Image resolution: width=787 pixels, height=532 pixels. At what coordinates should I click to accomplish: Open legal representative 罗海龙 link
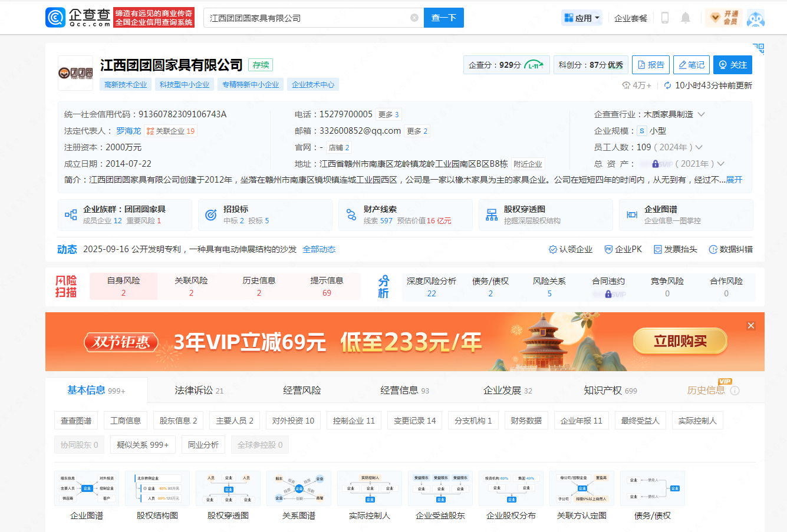point(129,131)
